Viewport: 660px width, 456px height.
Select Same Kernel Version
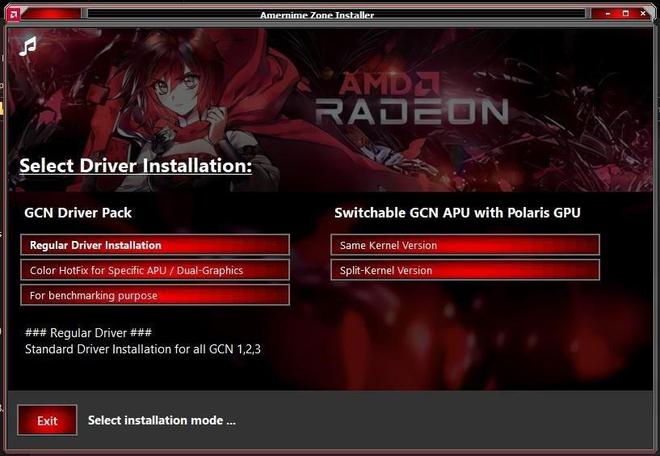[465, 245]
